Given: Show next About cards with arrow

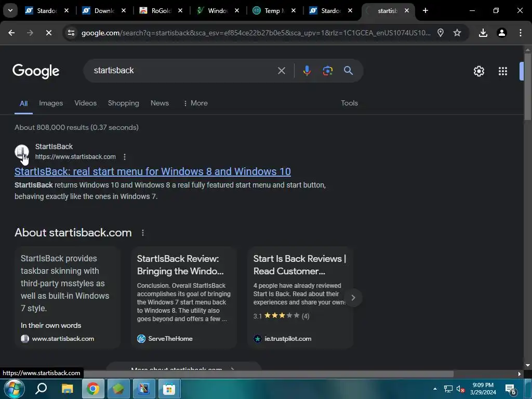Looking at the screenshot, I should coord(353,298).
